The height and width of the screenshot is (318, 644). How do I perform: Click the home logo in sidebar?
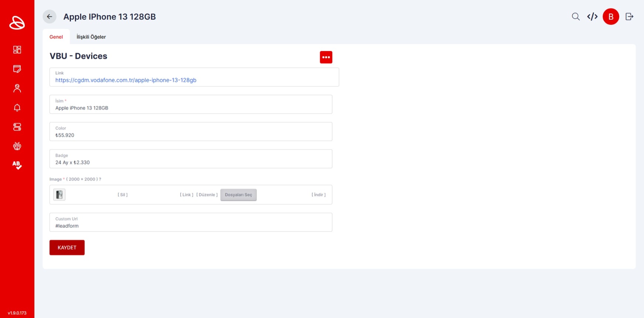tap(17, 23)
